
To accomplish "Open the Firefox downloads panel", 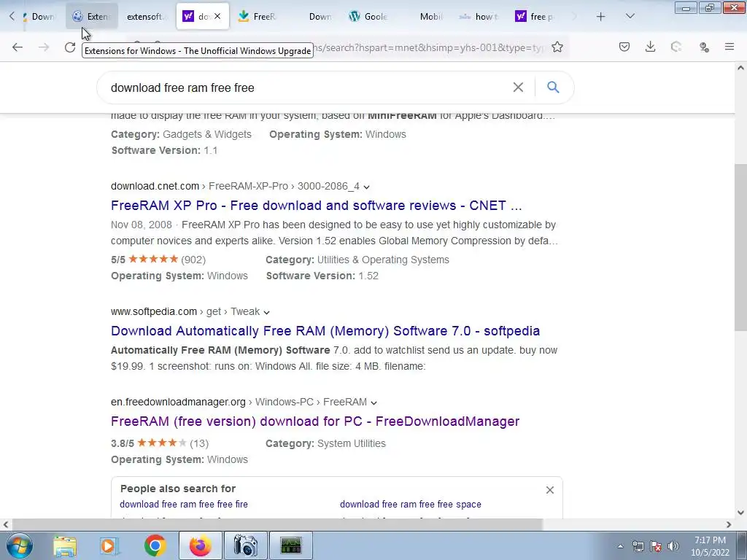I will 650,47.
